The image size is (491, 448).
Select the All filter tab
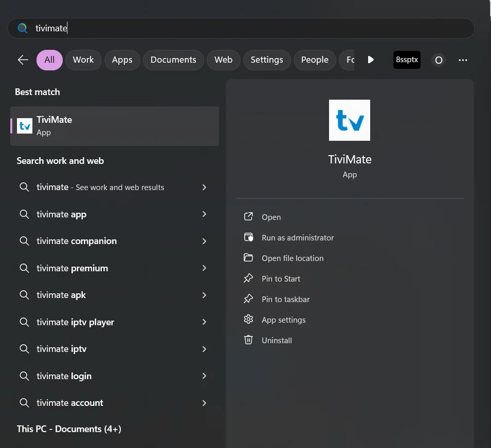coord(49,60)
